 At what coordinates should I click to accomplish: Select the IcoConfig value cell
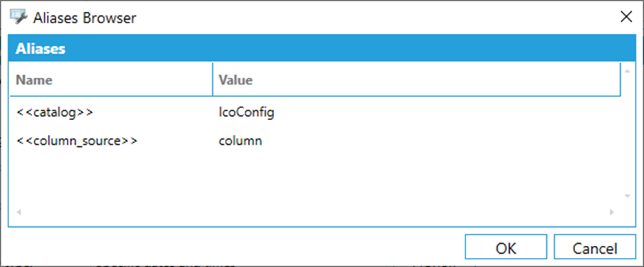[x=246, y=112]
